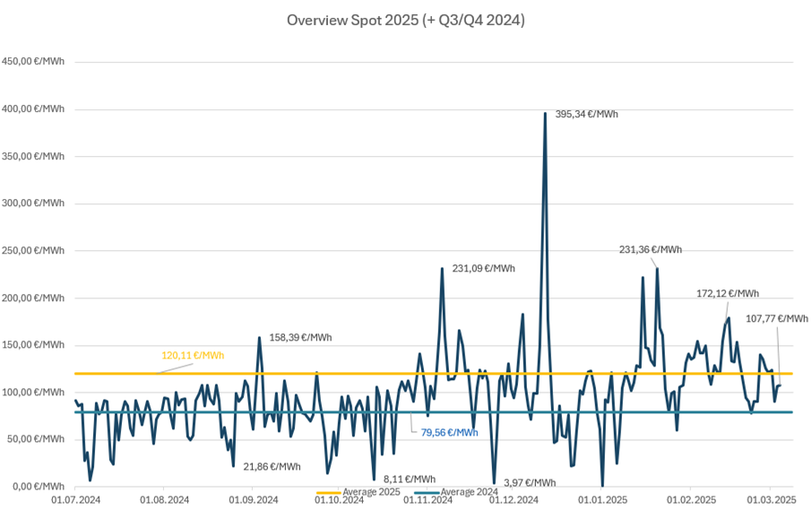This screenshot has height=510, width=812.
Task: Click the 01.07.2024 x-axis date label
Action: (74, 499)
